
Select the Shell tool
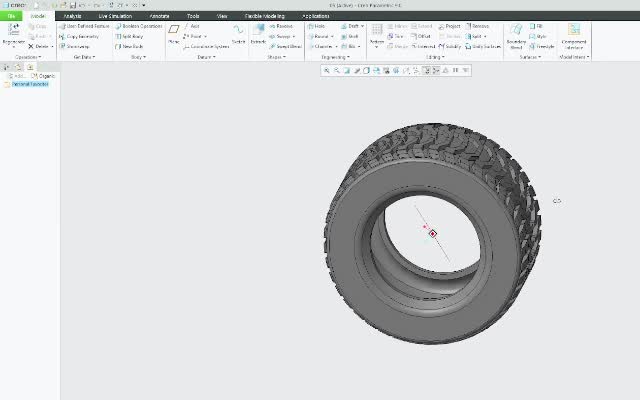pyautogui.click(x=350, y=36)
